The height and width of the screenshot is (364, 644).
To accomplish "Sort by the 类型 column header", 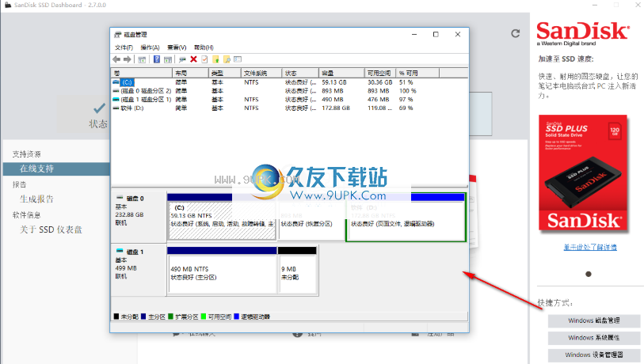I will [225, 73].
